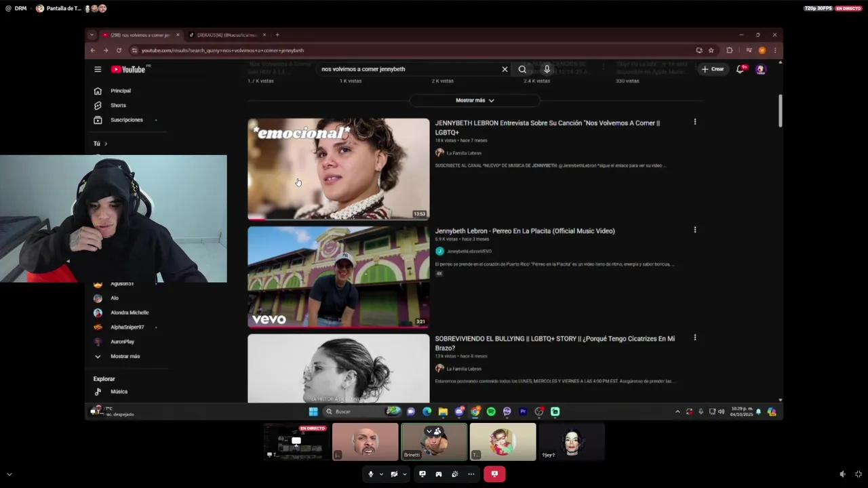Viewport: 868px width, 488px height.
Task: Click SOBREVIVIENDO EL BULLYING video title
Action: (555, 343)
